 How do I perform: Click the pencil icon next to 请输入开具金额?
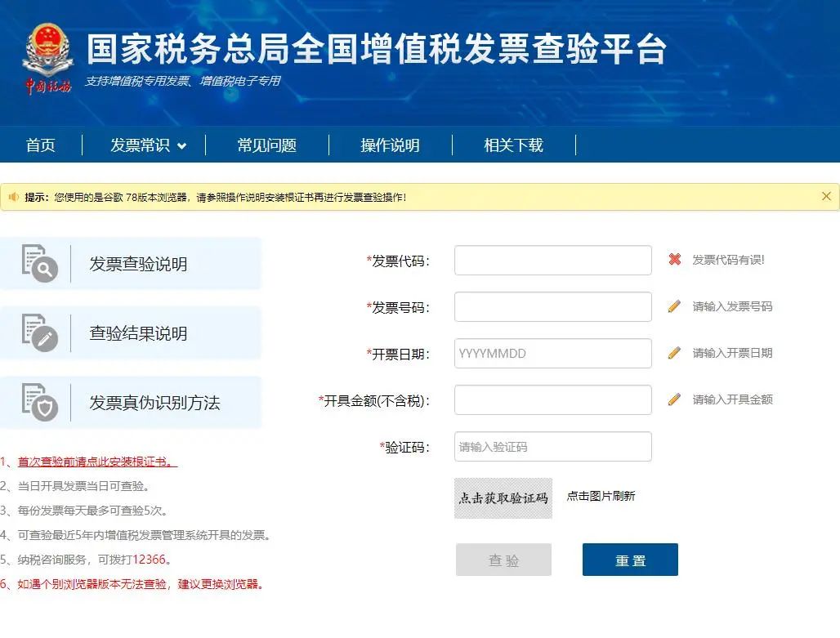click(x=674, y=399)
